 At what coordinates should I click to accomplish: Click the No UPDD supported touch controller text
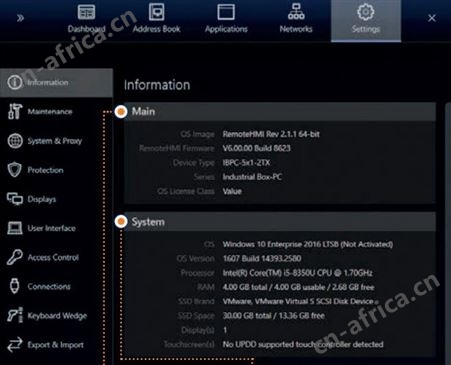tap(303, 344)
